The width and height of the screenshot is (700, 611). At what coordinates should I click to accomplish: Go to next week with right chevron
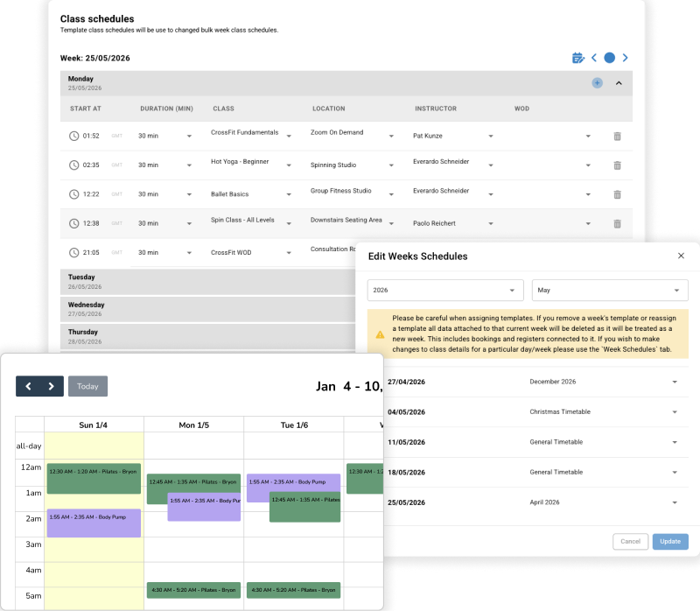click(625, 58)
